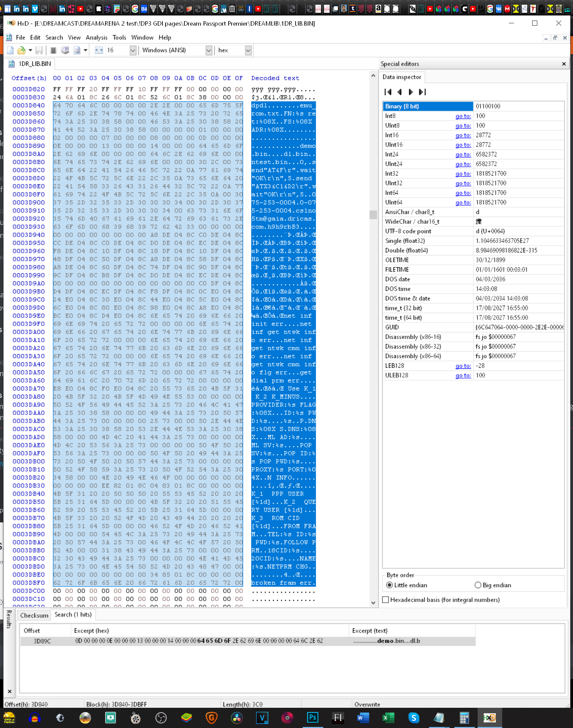Click 'go to:' link for UInt16
The height and width of the screenshot is (728, 573).
pos(463,145)
